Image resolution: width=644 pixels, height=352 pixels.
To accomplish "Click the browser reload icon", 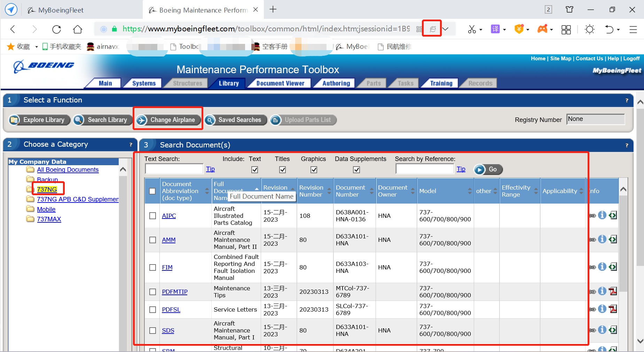I will [x=56, y=29].
